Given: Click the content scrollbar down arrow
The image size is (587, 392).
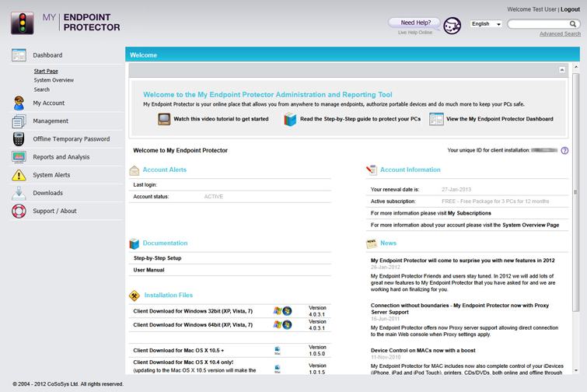Looking at the screenshot, I should point(576,371).
